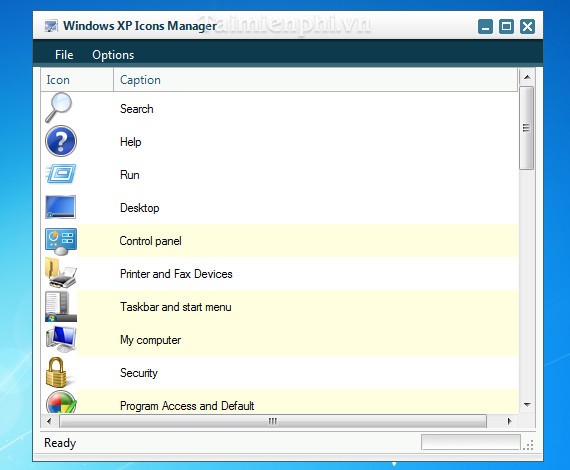Screen dimensions: 570x470
Task: Click the horizontal scrollbar left arrow
Action: (x=49, y=421)
